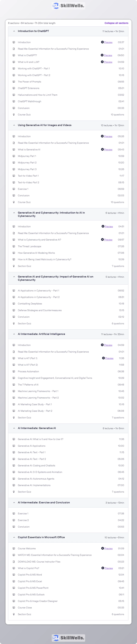Click the document icon for Read Me in Introduction to ChatGPT section
Screen dimensions: 137x644
point(14,49)
